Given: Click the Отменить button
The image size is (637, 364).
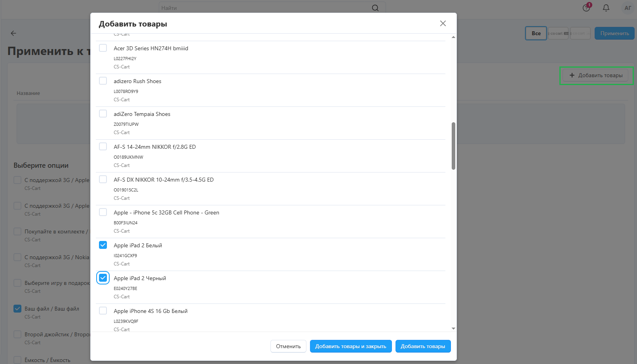Looking at the screenshot, I should pyautogui.click(x=288, y=346).
